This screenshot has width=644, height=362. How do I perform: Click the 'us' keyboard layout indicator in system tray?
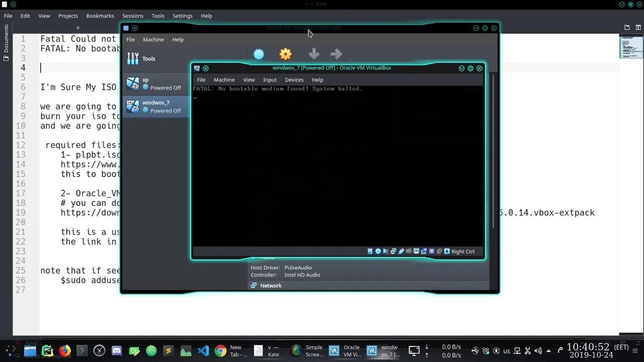point(507,351)
